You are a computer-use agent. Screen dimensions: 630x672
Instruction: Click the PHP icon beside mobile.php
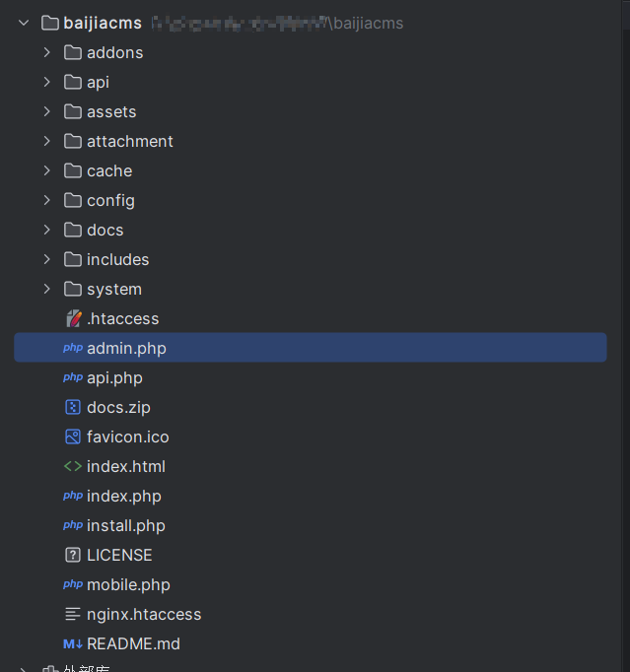(73, 584)
